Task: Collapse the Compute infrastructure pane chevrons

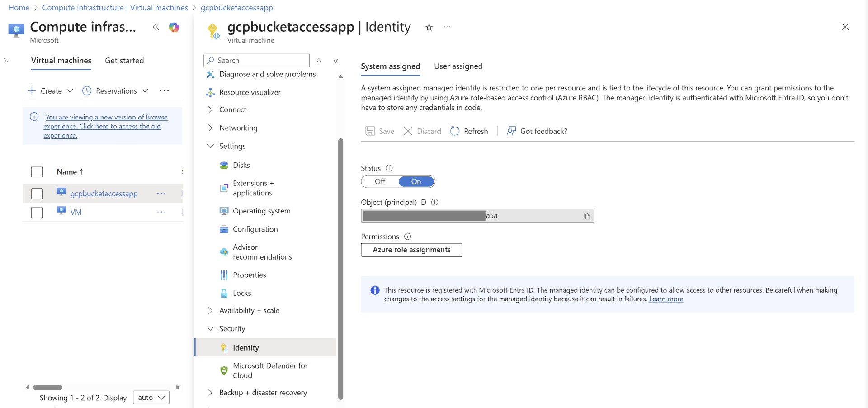Action: click(156, 27)
